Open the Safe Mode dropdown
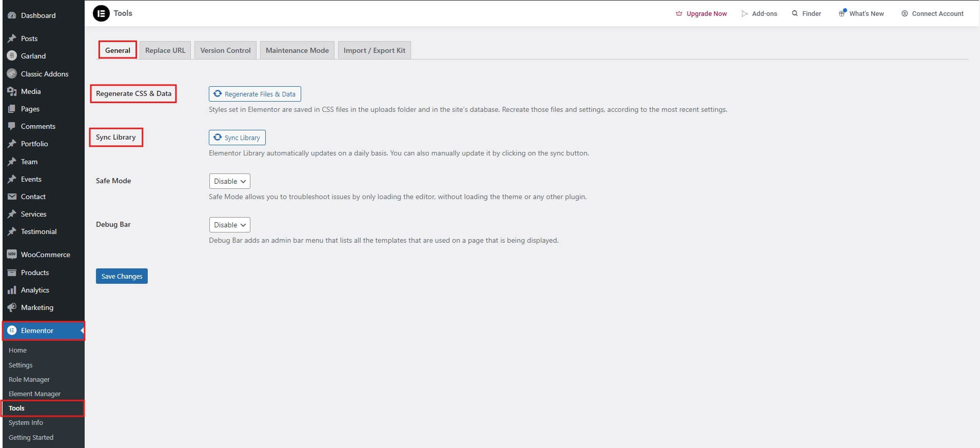Screen dimensions: 980x448 click(x=229, y=181)
